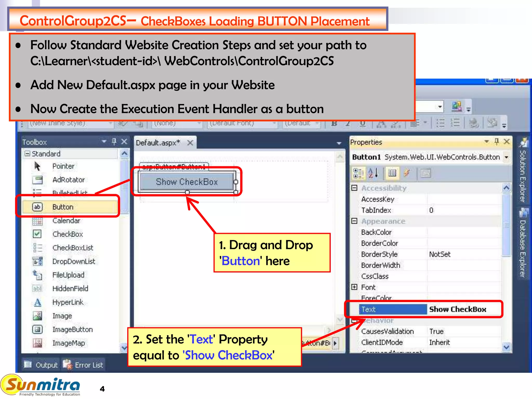Screen dimensions: 532x399
Task: Click the Categorized view icon in Properties
Action: pos(358,173)
